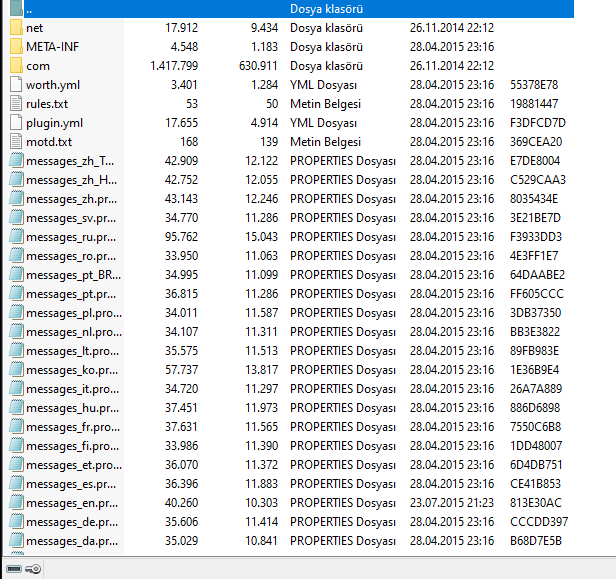Click the messages_fr.pro... file icon

(x=16, y=427)
